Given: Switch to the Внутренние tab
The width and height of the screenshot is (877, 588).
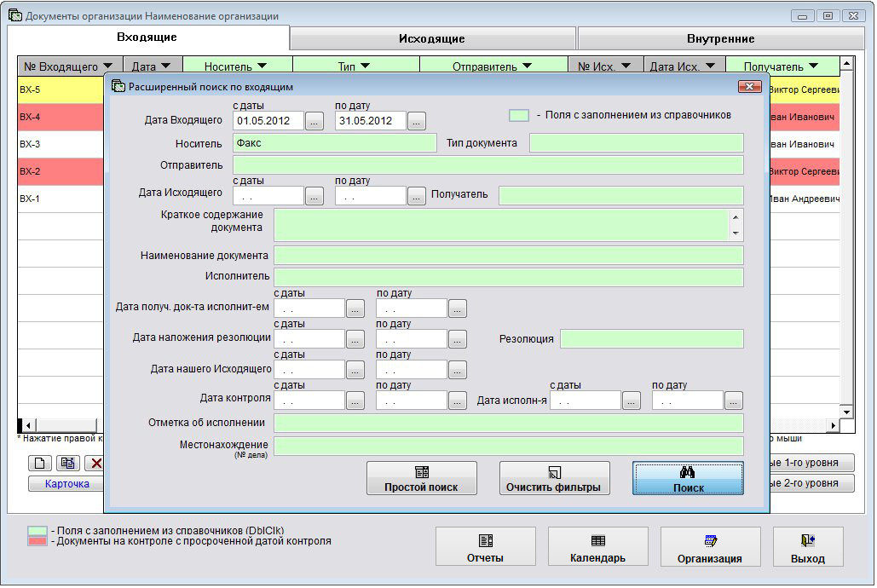Looking at the screenshot, I should pyautogui.click(x=720, y=38).
